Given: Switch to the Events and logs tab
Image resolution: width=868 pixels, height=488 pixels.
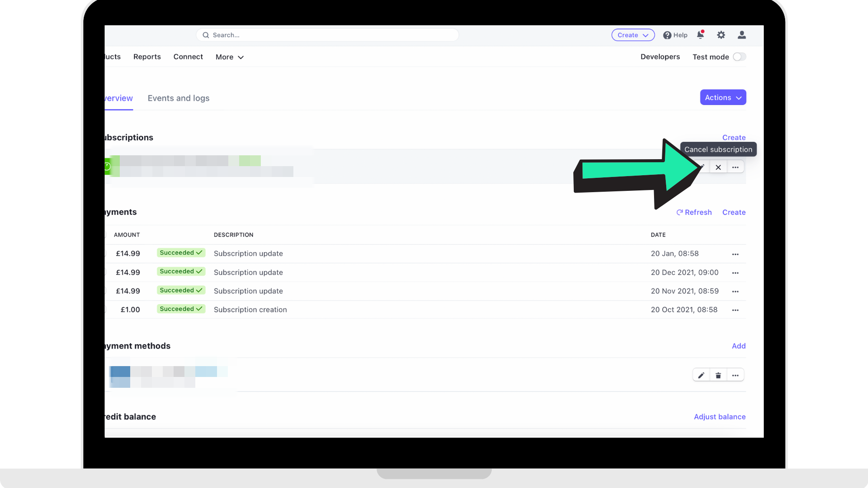Looking at the screenshot, I should tap(178, 98).
